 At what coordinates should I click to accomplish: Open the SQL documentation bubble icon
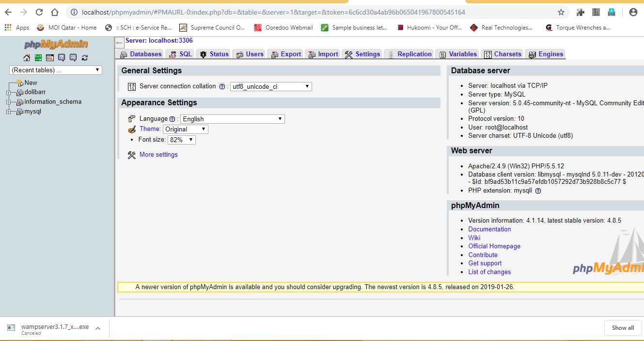[x=73, y=58]
